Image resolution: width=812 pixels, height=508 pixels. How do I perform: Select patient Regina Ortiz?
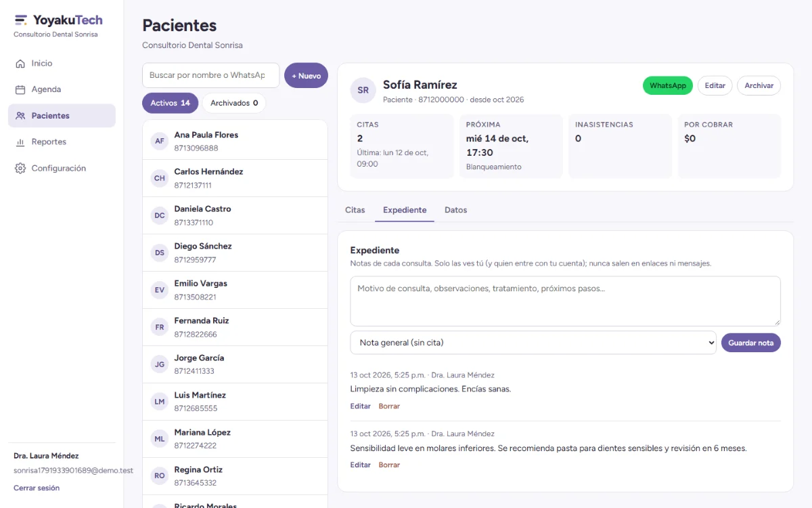pos(235,476)
